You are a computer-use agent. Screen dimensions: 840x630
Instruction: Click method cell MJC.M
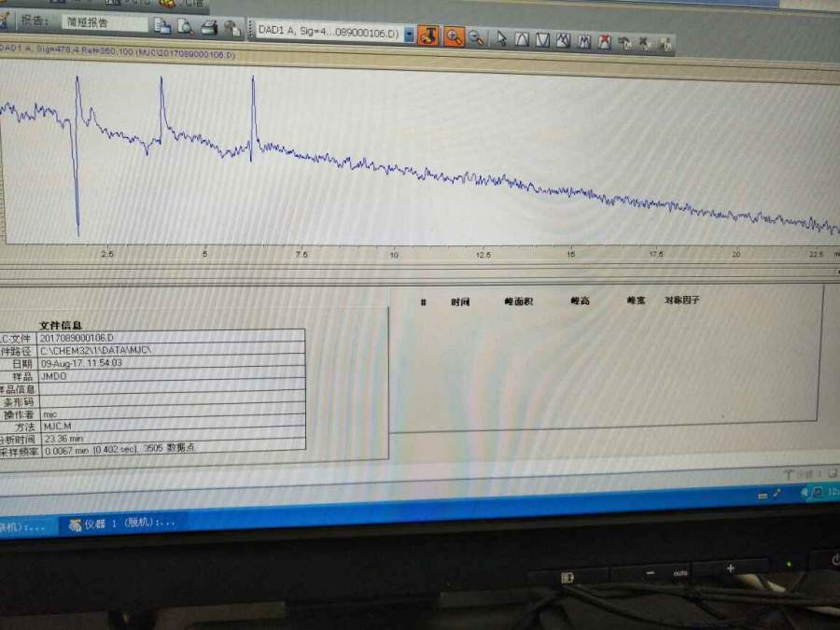click(172, 427)
